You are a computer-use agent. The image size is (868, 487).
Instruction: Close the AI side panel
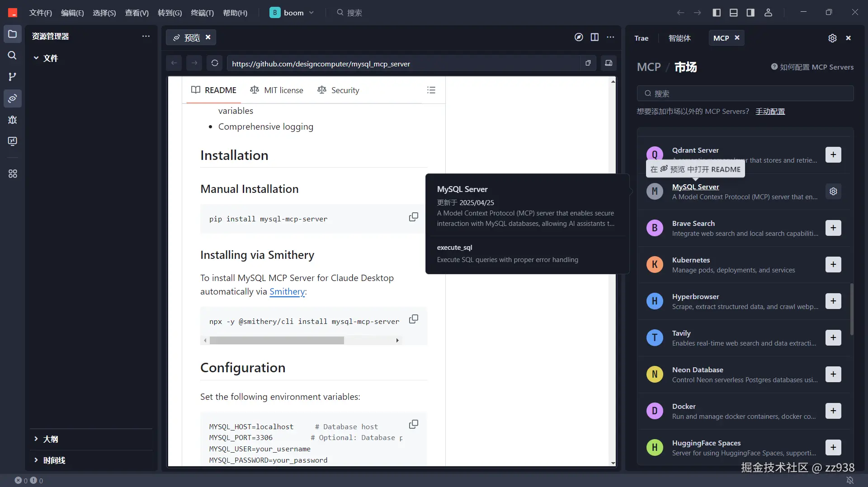tap(849, 38)
